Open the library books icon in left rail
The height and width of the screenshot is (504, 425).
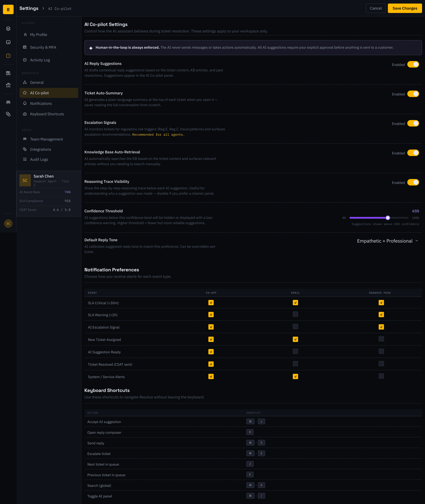pos(8,73)
